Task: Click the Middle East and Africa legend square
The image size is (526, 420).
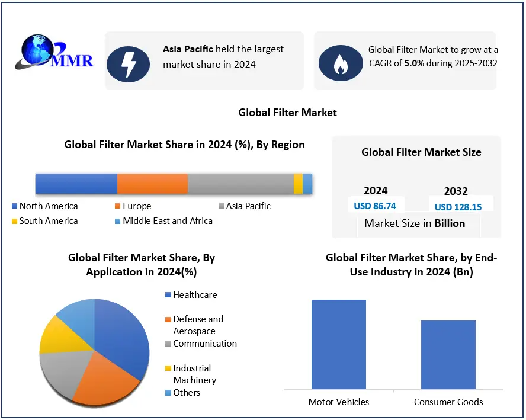Action: point(118,220)
